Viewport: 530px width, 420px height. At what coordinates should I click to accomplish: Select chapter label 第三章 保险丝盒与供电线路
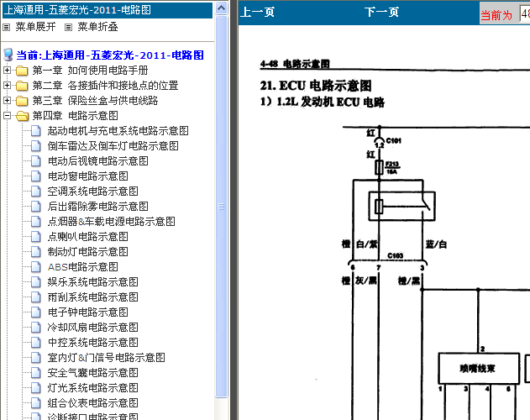(95, 101)
